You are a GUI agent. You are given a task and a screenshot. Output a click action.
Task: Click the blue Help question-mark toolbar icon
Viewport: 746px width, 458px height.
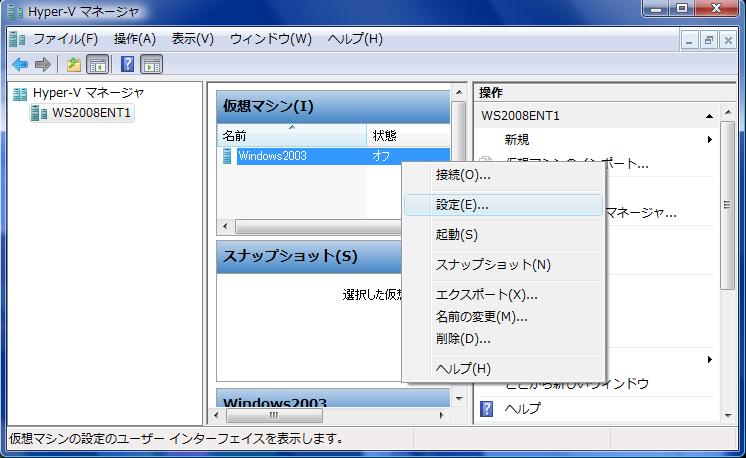(x=128, y=65)
